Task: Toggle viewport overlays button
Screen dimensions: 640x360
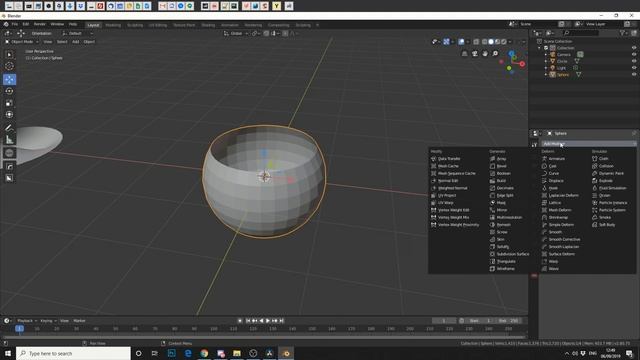Action: pyautogui.click(x=461, y=42)
